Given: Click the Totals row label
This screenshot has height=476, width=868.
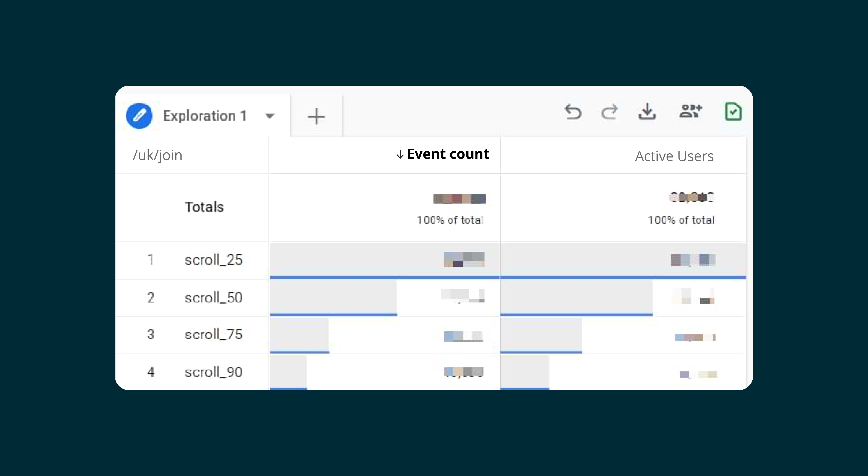Looking at the screenshot, I should tap(204, 207).
